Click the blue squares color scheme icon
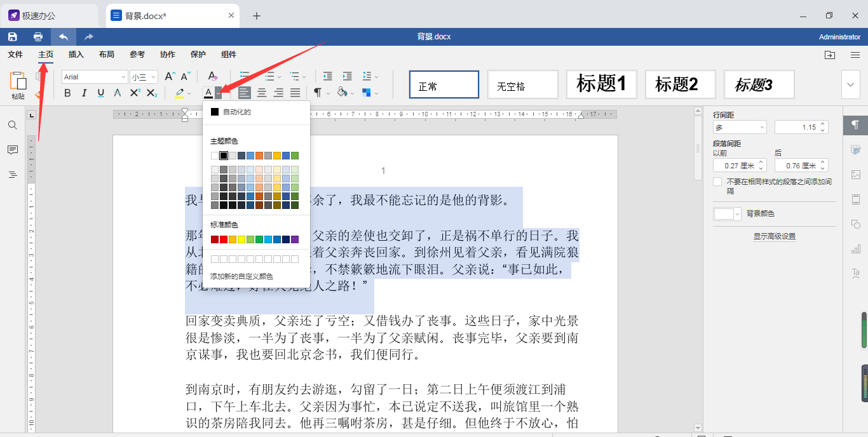Screen dimensions: 868x437 point(367,93)
